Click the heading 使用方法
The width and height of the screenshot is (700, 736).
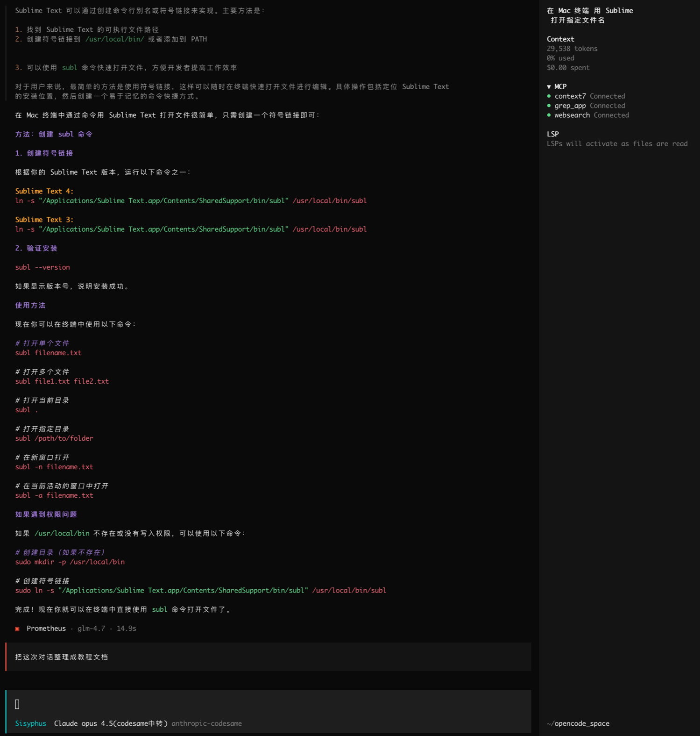point(30,305)
